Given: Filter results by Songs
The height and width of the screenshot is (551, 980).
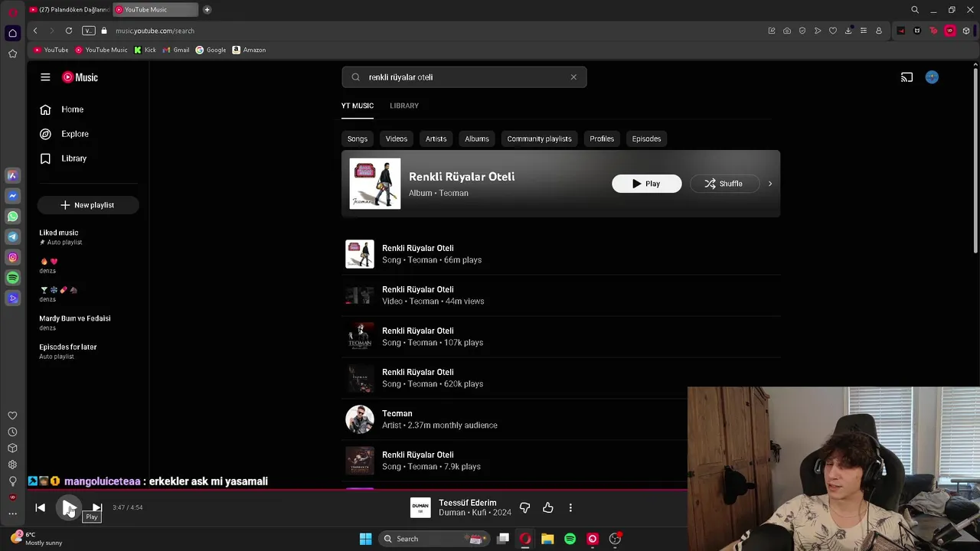Looking at the screenshot, I should (358, 139).
